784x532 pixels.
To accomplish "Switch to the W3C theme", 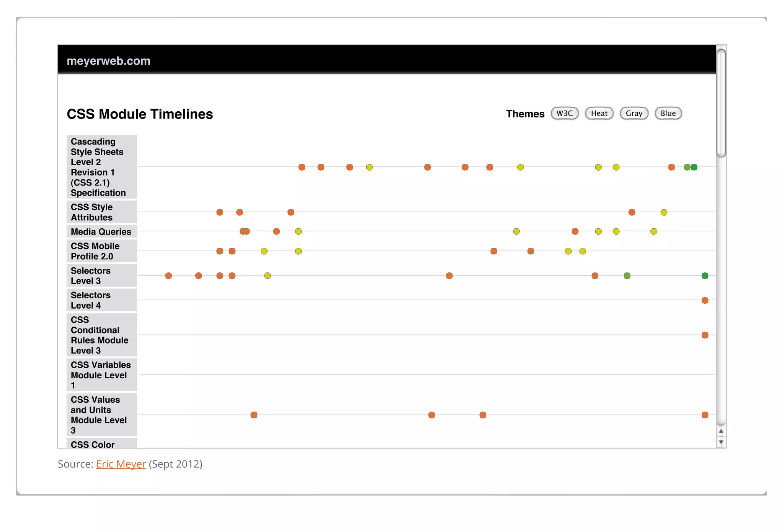I will (x=564, y=113).
